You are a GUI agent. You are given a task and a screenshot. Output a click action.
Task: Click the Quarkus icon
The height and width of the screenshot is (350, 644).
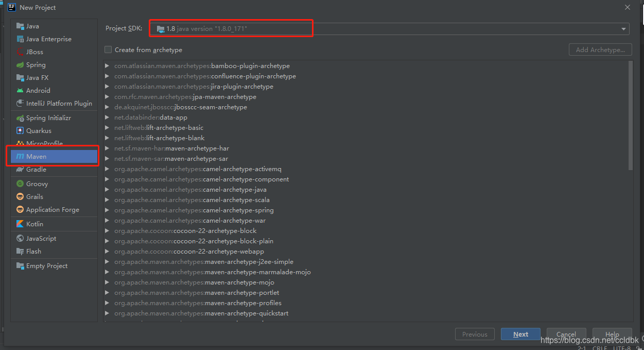click(20, 131)
